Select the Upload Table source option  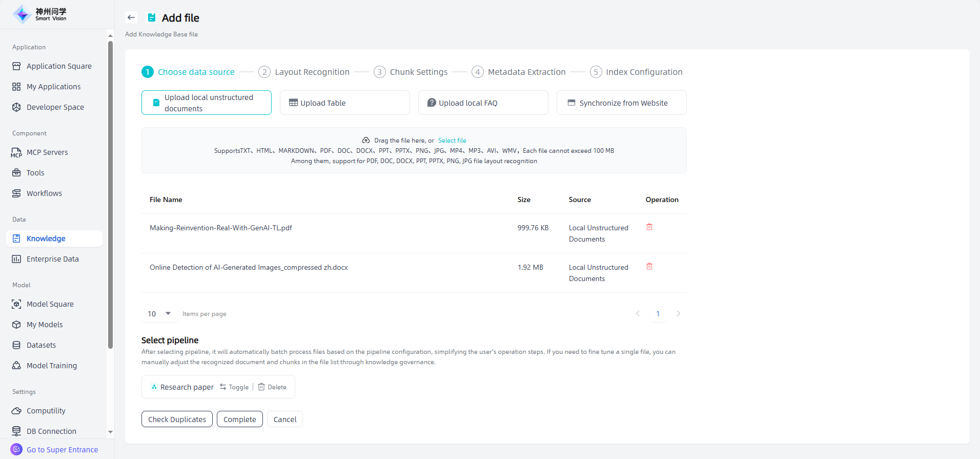[344, 103]
